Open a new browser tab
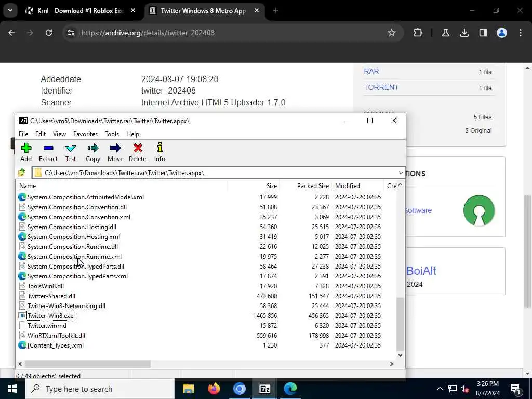Viewport: 532px width, 399px height. (275, 10)
